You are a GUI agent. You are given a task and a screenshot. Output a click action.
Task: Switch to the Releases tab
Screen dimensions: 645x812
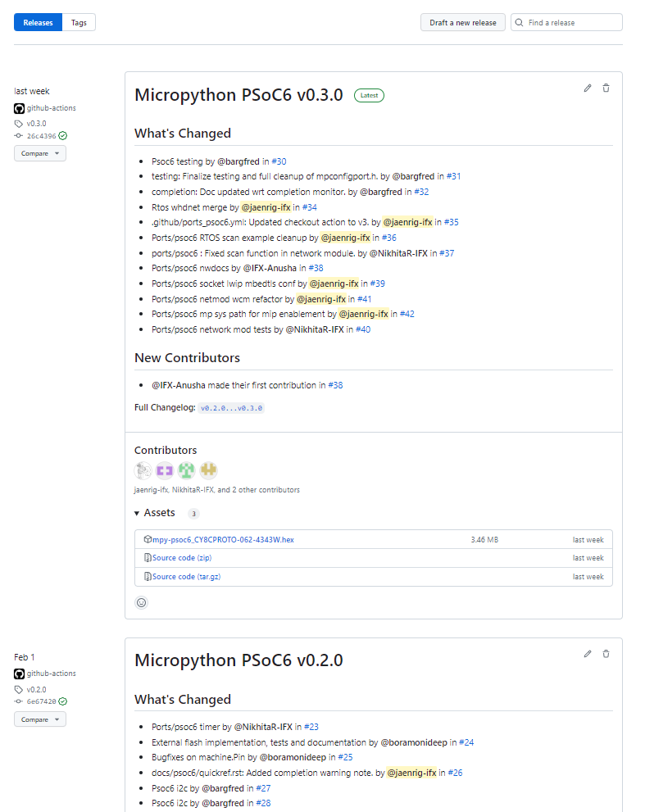point(38,23)
